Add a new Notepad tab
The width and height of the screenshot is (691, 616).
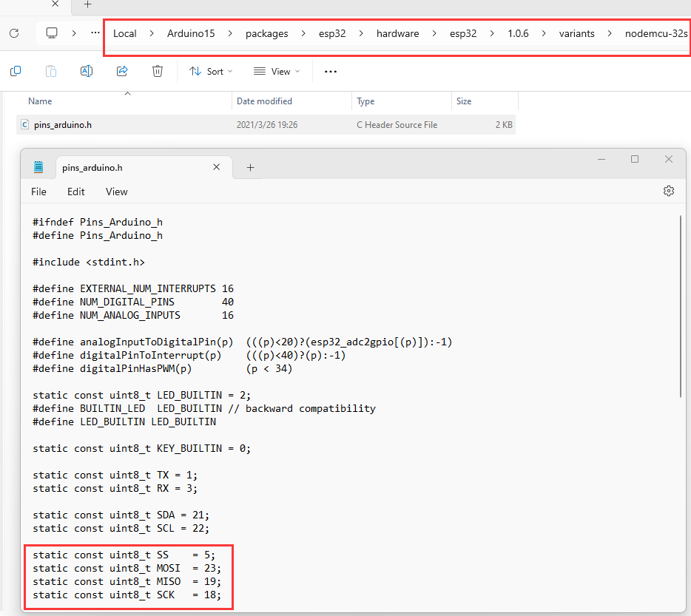click(x=250, y=168)
